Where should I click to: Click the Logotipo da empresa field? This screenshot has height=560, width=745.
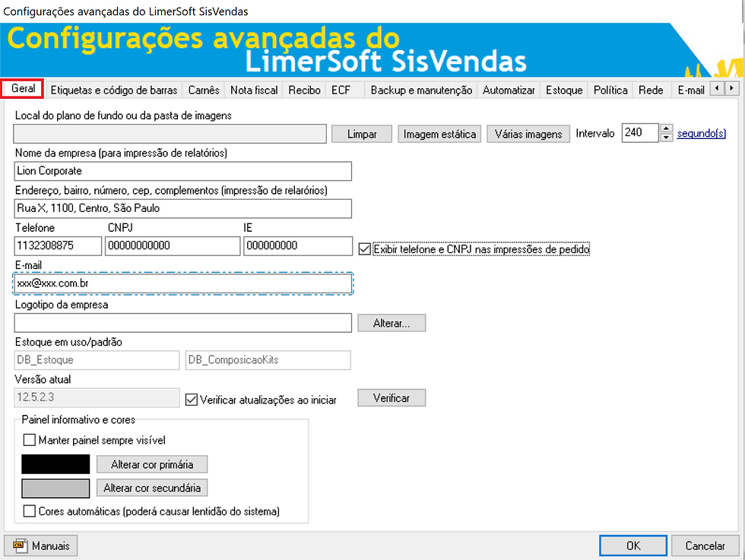click(183, 323)
